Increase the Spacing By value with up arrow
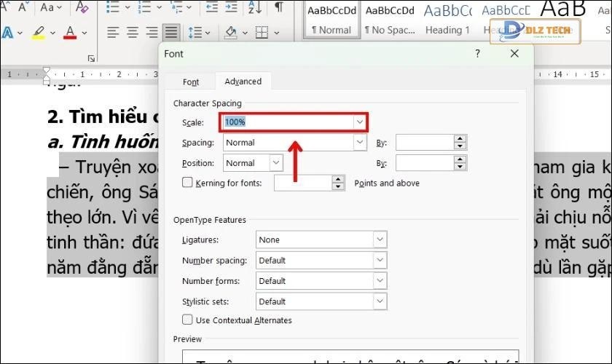 pyautogui.click(x=460, y=139)
